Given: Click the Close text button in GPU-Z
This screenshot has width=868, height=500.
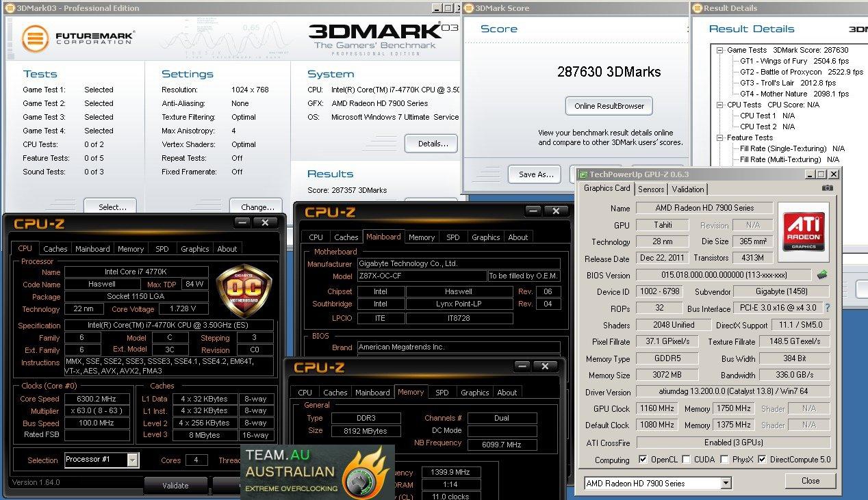Looking at the screenshot, I should [x=810, y=481].
